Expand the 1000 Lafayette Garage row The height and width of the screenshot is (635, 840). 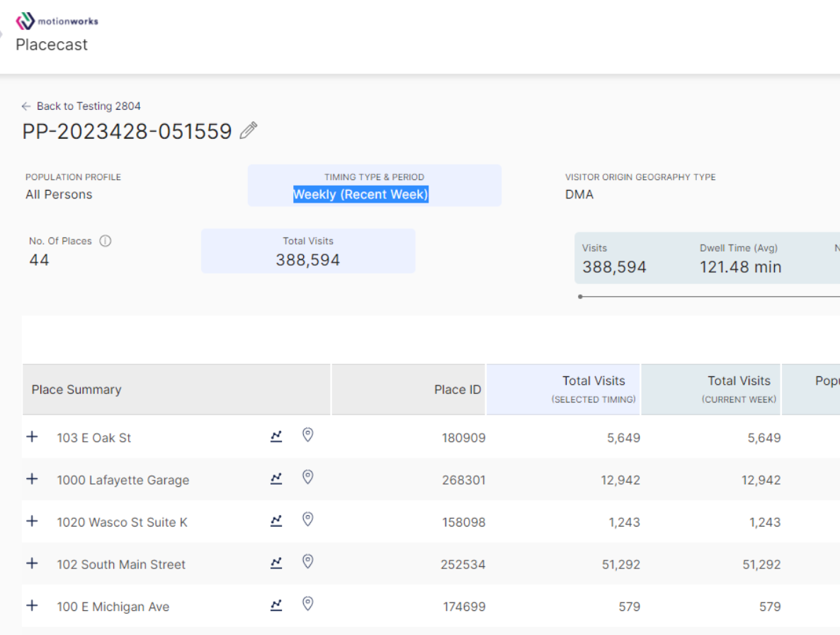[32, 478]
